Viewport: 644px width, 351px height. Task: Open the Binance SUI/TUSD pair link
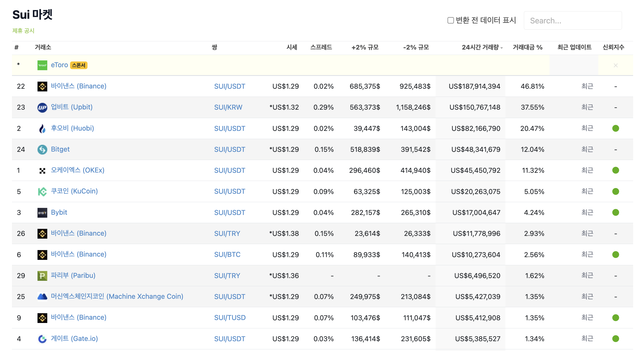pos(230,318)
